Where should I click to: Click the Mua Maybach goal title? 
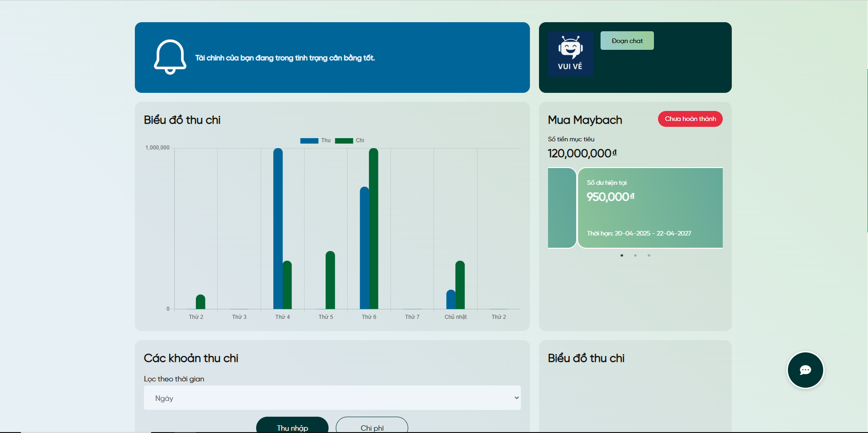[585, 120]
